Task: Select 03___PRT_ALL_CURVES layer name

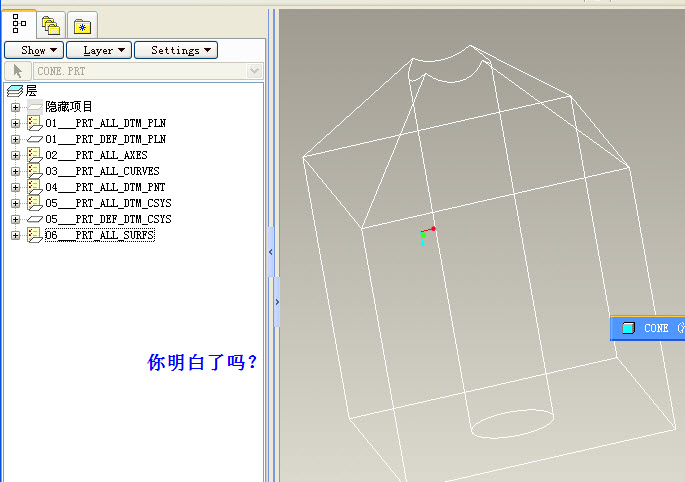Action: pos(103,171)
